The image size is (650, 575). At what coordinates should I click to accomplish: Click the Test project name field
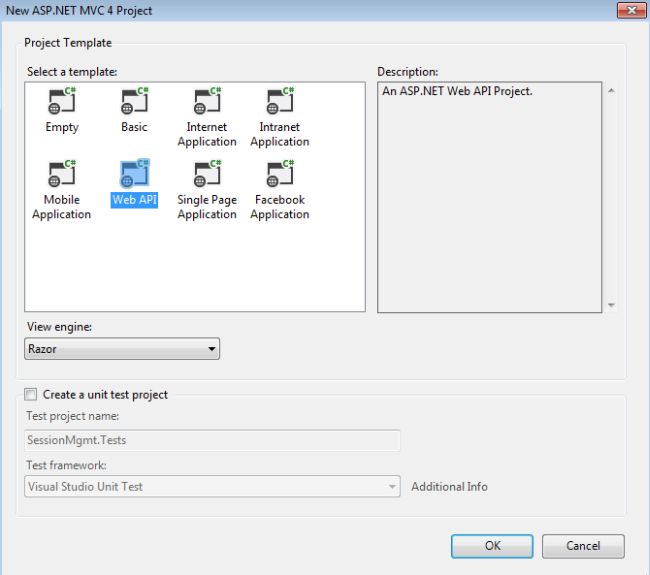click(x=212, y=440)
